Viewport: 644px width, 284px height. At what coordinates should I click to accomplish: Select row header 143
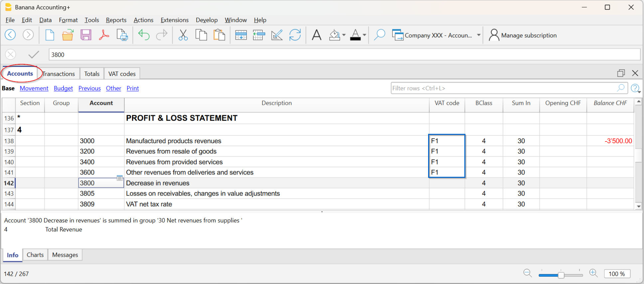pos(9,193)
